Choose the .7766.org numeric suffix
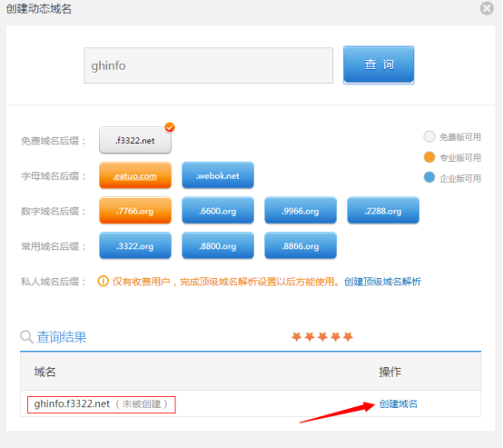 coord(135,211)
